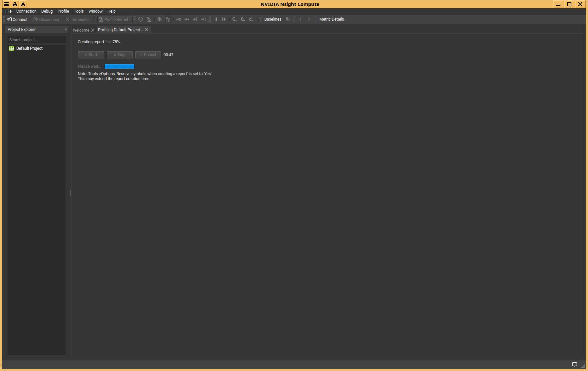
Task: Open Metric Details from the toolbar
Action: tap(332, 19)
